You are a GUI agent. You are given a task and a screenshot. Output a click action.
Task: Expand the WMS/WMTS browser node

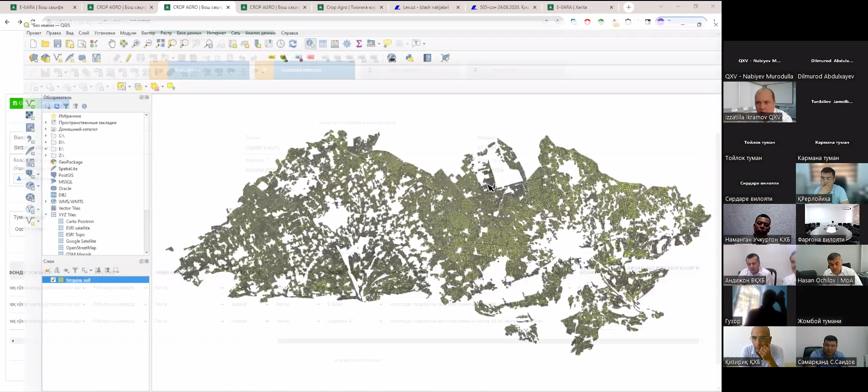coord(46,202)
